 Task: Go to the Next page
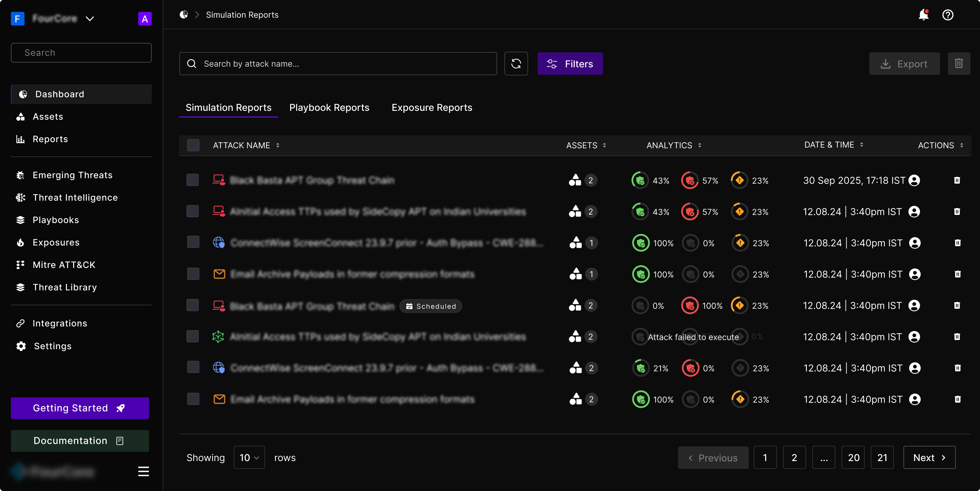pos(929,457)
